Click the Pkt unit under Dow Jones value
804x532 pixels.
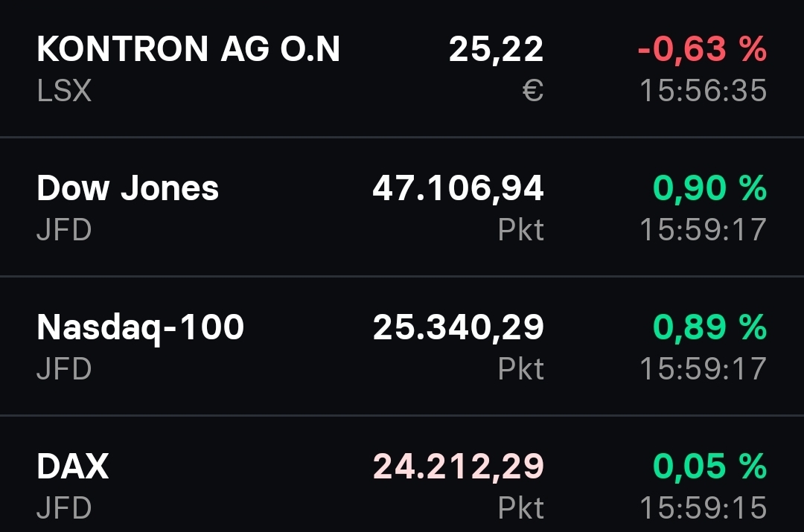[520, 230]
